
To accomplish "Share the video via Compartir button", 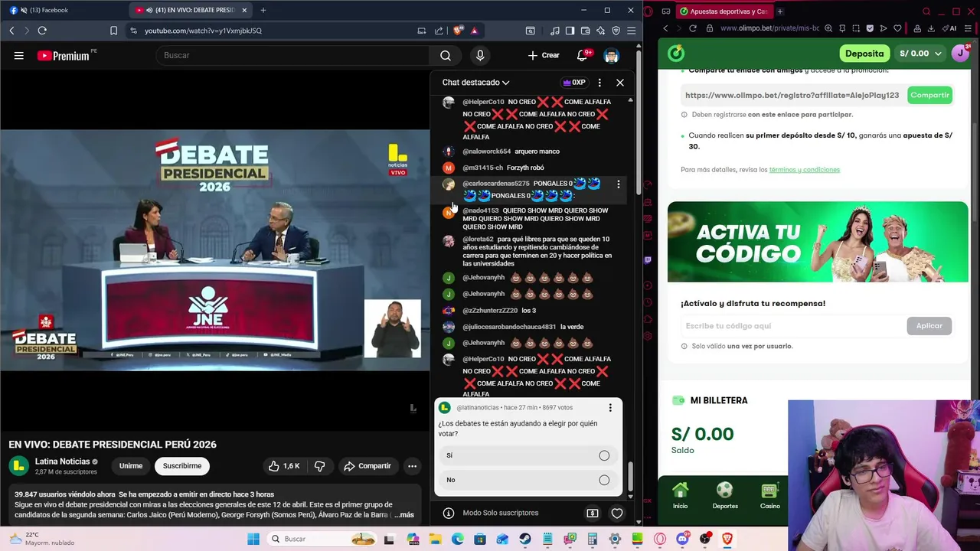I will tap(367, 466).
